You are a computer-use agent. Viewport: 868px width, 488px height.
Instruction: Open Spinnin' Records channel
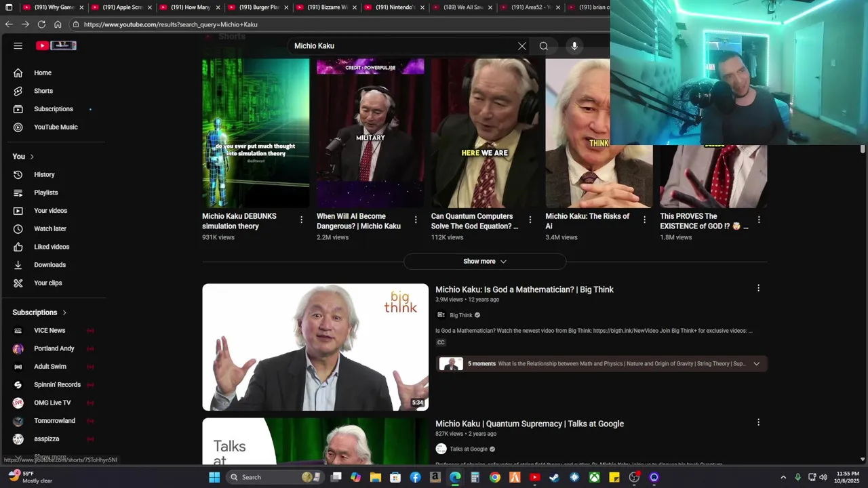56,384
